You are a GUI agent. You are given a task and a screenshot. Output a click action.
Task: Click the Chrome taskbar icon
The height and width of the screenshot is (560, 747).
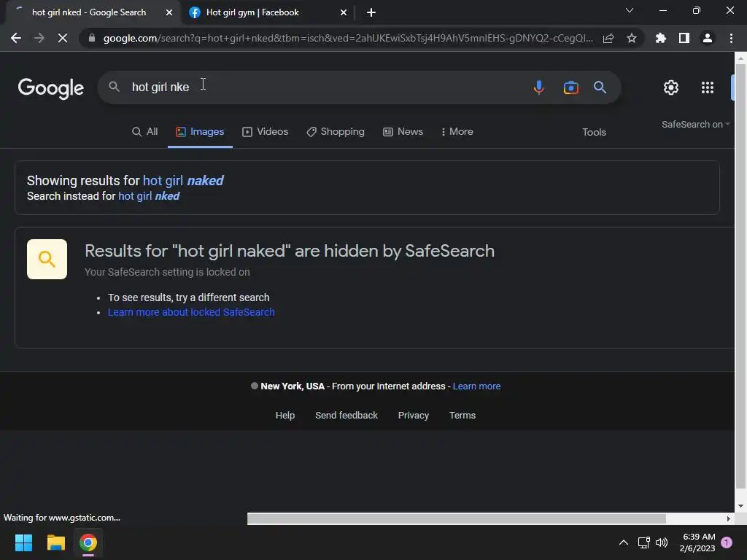coord(88,542)
